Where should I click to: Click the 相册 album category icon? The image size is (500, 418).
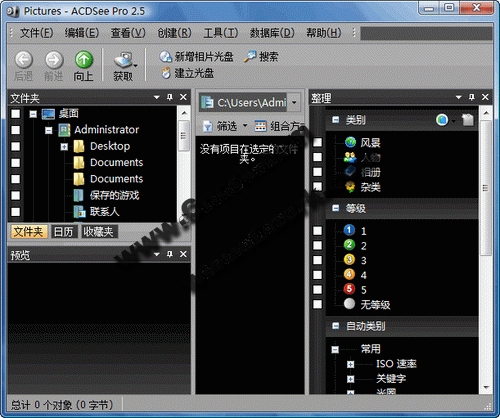pyautogui.click(x=350, y=172)
